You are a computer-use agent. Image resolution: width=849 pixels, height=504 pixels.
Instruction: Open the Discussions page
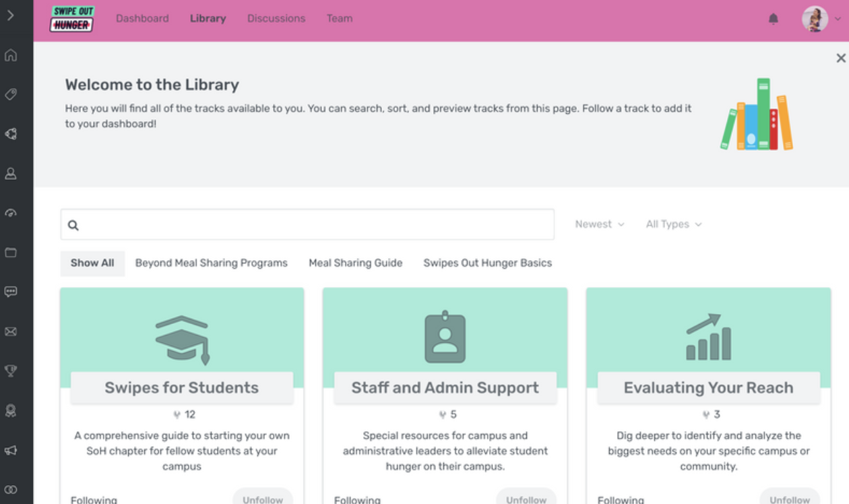tap(276, 18)
